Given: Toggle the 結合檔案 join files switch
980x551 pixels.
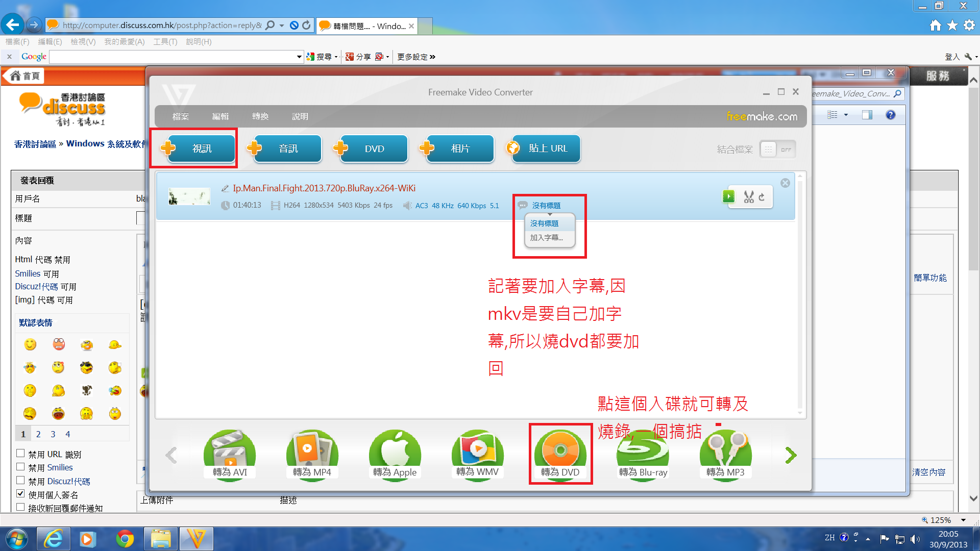Looking at the screenshot, I should (x=778, y=149).
